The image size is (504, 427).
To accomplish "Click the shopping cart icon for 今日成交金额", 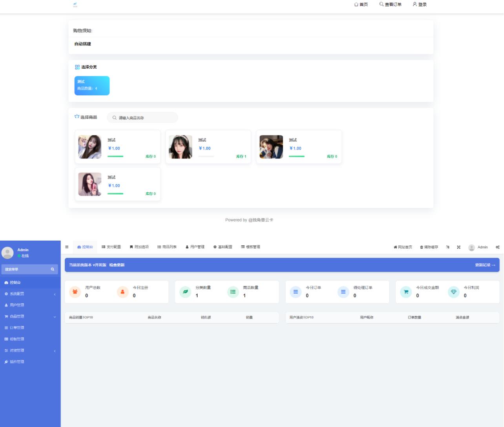I will (406, 292).
